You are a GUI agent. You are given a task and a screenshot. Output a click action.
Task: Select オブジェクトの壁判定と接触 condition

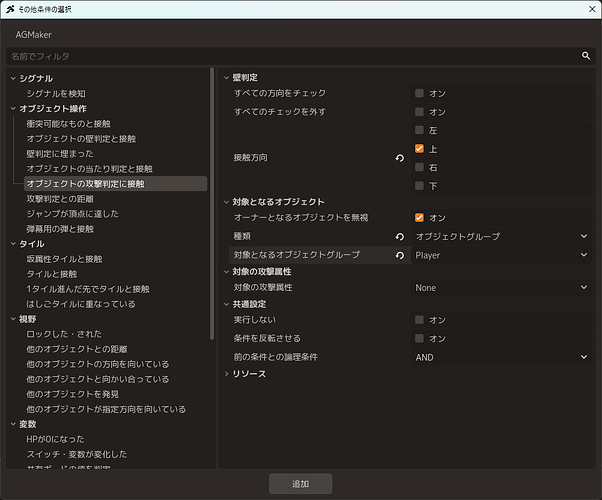81,139
